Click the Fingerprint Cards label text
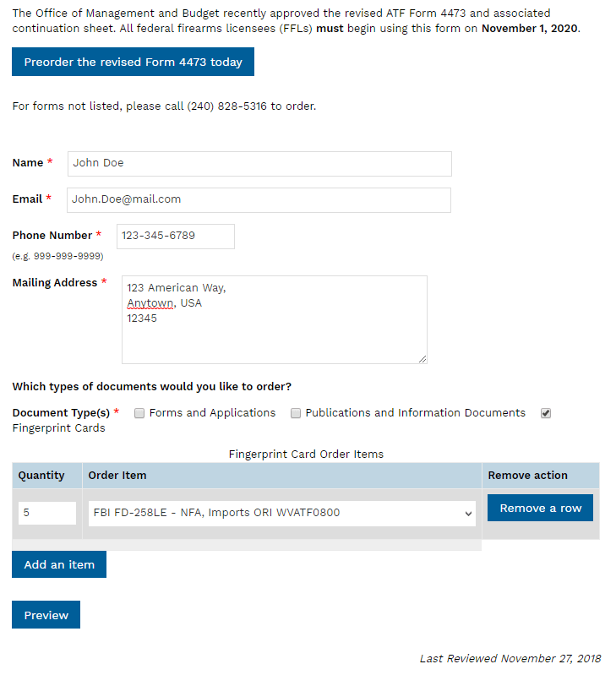 pyautogui.click(x=58, y=428)
